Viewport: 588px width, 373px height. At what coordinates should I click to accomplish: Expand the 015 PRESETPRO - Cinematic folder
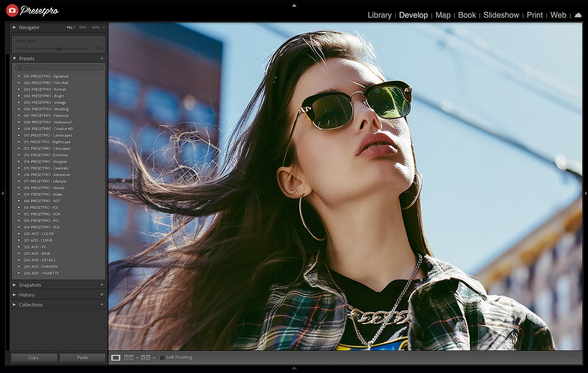(x=19, y=168)
